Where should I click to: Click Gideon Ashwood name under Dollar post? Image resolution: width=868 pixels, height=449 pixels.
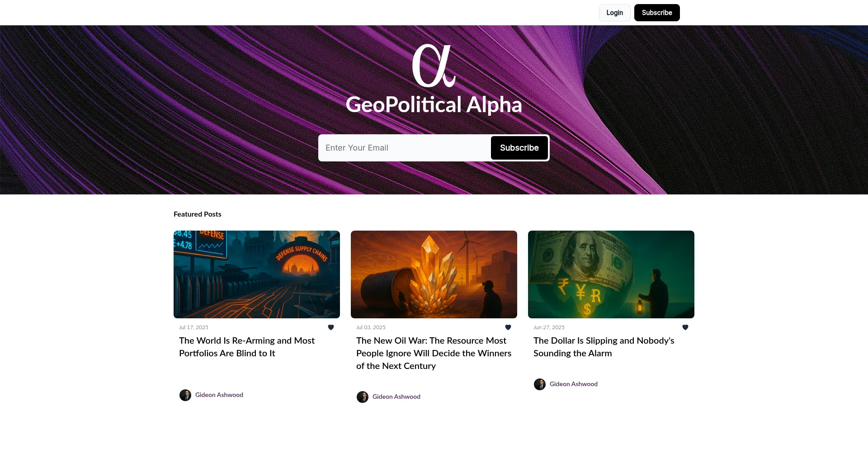pyautogui.click(x=574, y=384)
